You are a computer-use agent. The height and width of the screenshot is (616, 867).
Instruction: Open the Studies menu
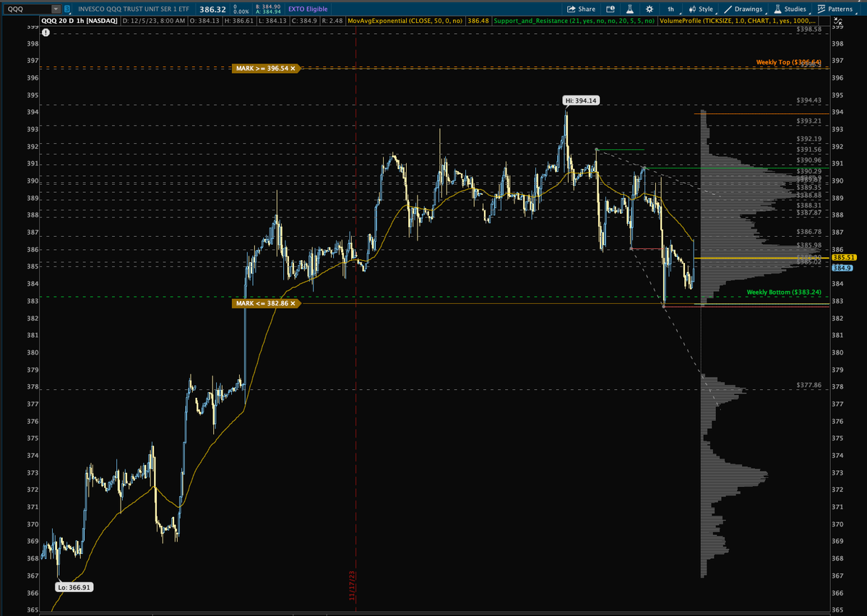(790, 9)
